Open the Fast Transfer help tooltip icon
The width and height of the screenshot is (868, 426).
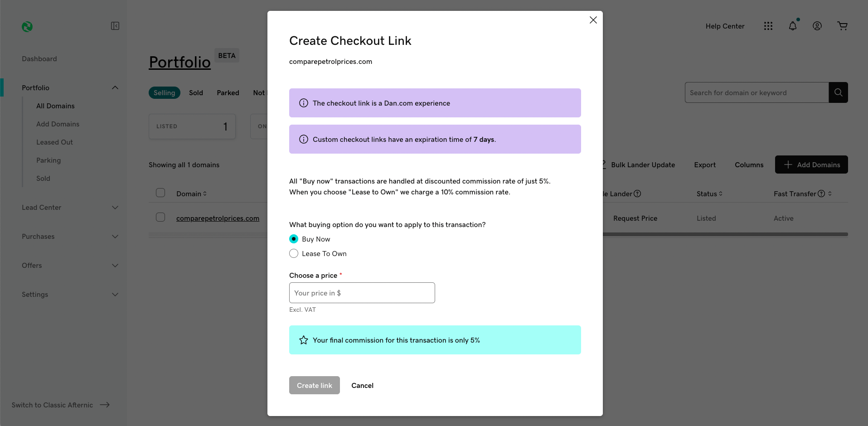point(821,194)
